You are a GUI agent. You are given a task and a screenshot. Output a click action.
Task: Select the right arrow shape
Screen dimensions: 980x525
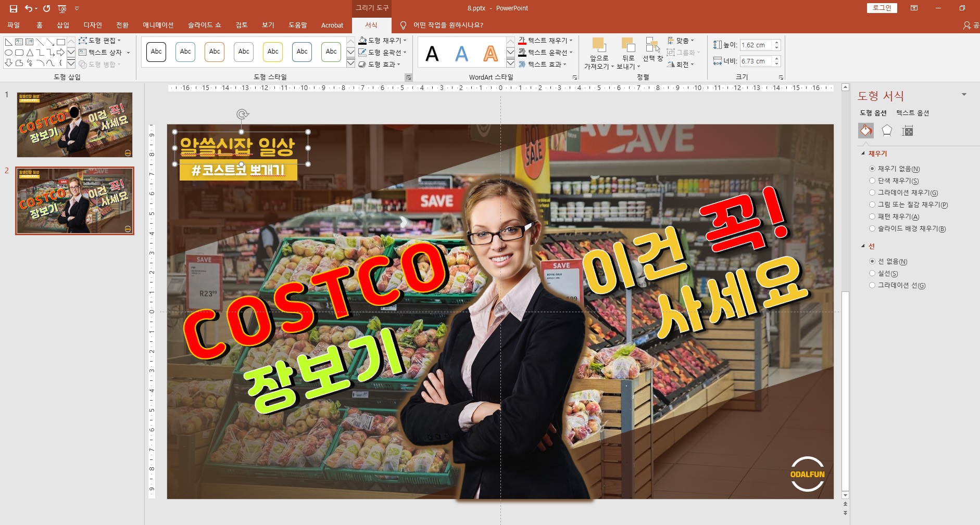click(x=61, y=53)
